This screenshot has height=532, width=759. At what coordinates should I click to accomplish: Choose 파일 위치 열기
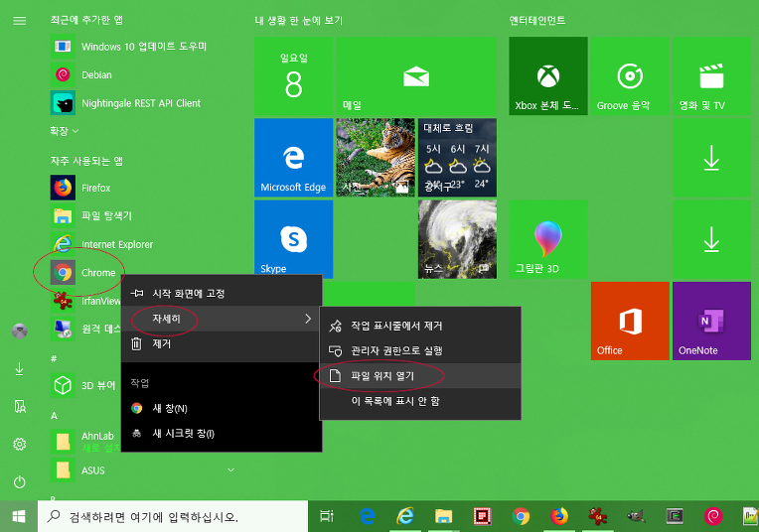tap(420, 376)
